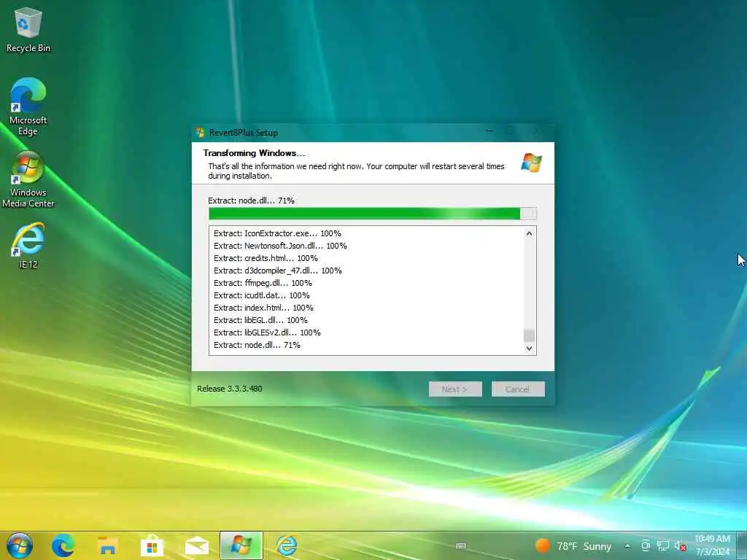
Task: Minimize the Revert8Plus Setup window
Action: coord(489,131)
